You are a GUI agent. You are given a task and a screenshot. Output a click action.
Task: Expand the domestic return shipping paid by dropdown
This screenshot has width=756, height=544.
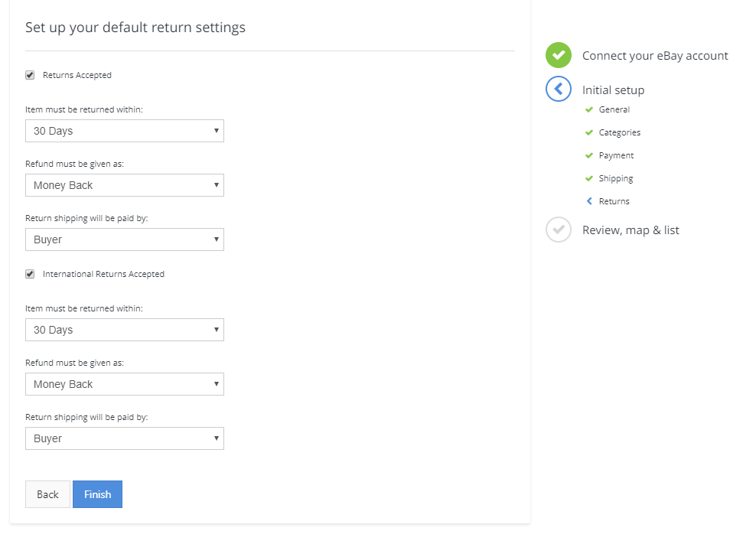coord(124,239)
